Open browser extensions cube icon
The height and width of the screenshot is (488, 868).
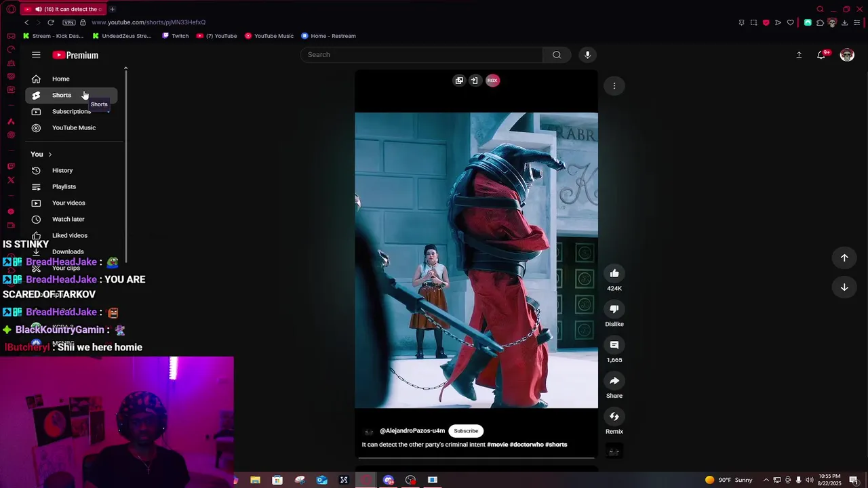pyautogui.click(x=820, y=22)
